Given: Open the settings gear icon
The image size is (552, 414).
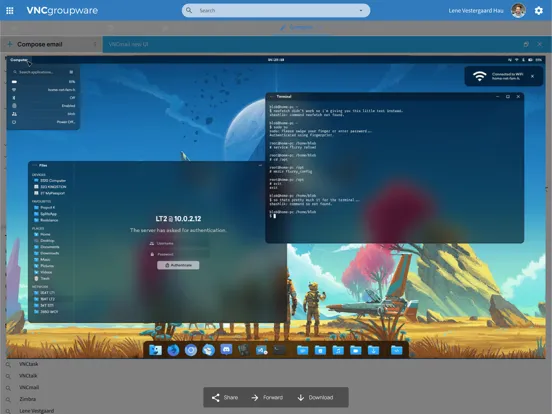Looking at the screenshot, I should pyautogui.click(x=539, y=11).
